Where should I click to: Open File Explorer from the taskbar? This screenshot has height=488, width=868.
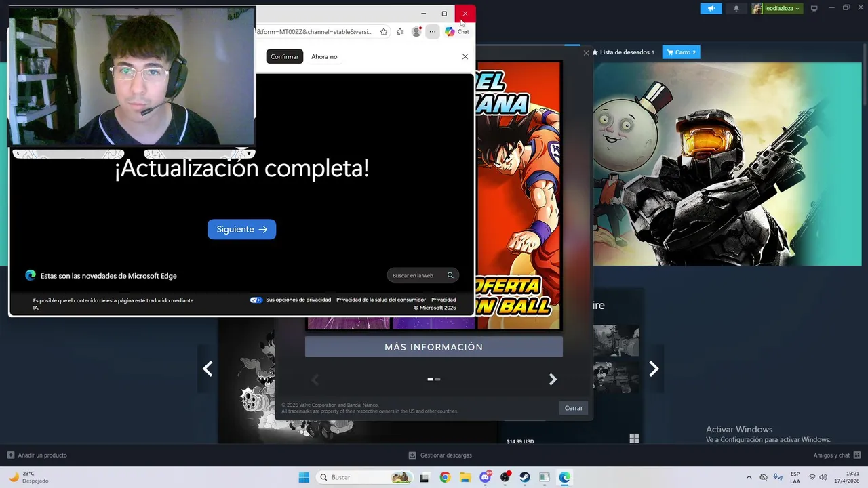[465, 477]
